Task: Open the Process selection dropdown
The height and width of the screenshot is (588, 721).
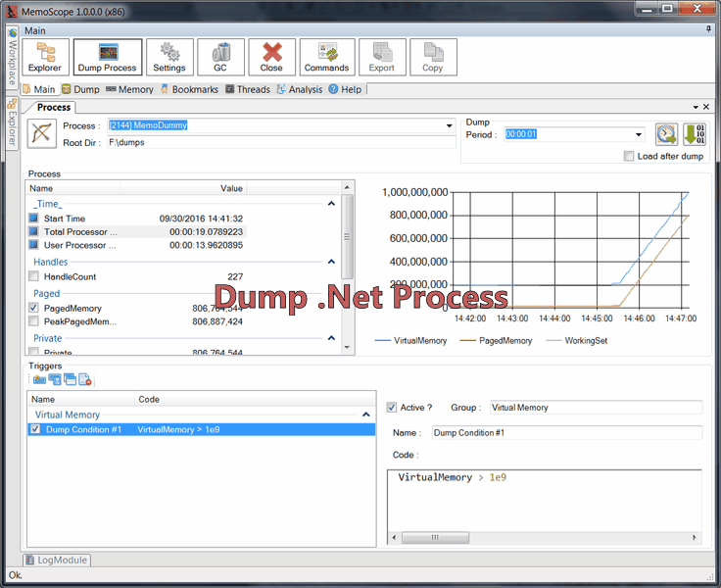Action: [450, 125]
